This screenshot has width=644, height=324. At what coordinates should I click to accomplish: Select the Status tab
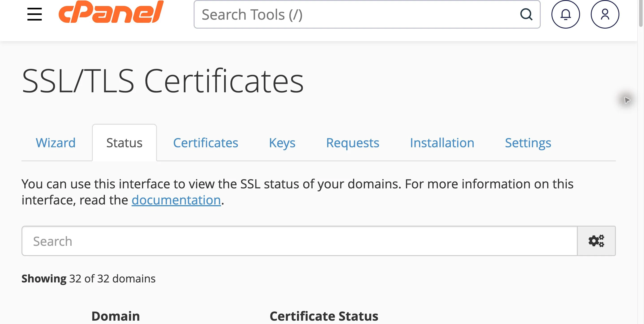tap(124, 143)
